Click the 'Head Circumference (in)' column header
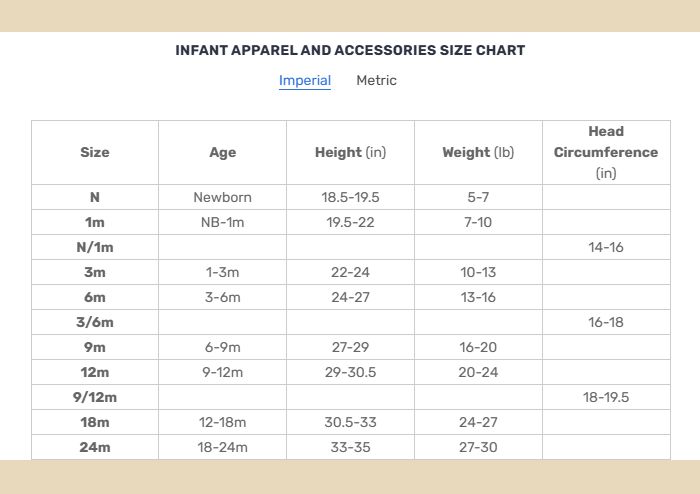This screenshot has height=494, width=700. point(606,152)
